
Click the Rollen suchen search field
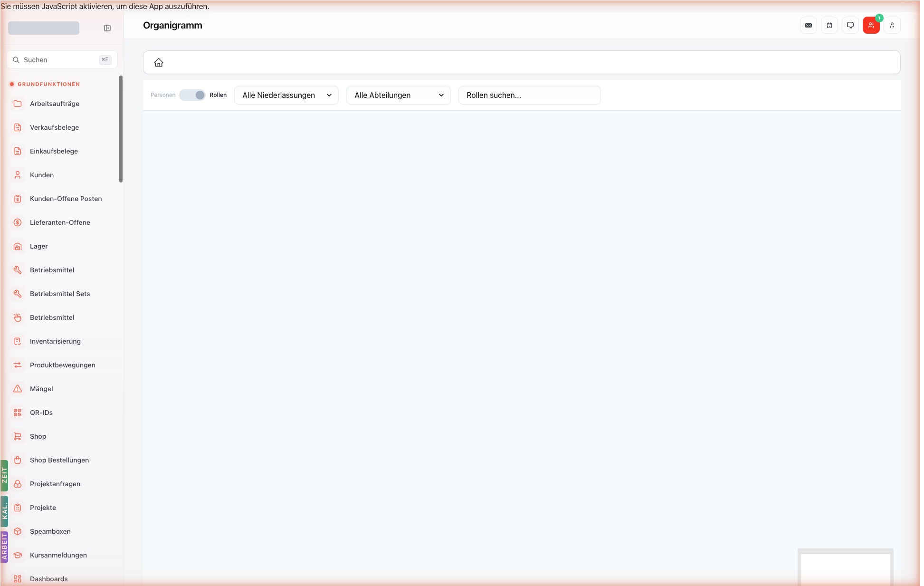coord(530,95)
